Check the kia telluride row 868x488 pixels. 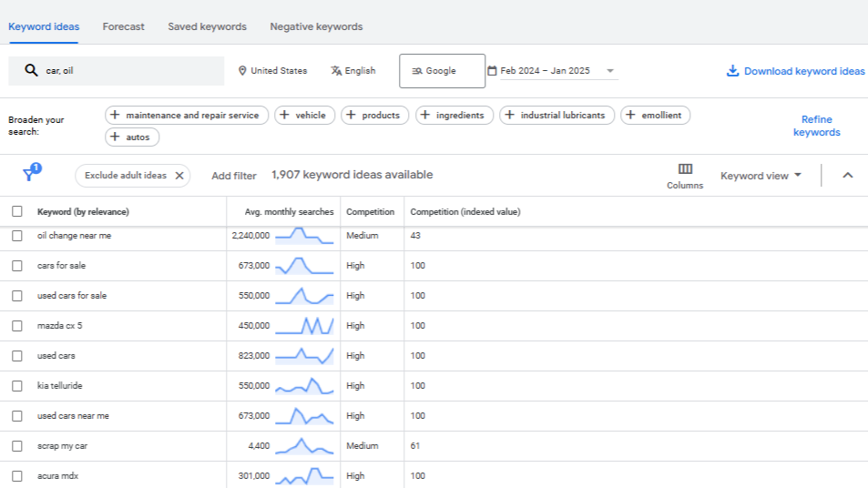click(17, 386)
